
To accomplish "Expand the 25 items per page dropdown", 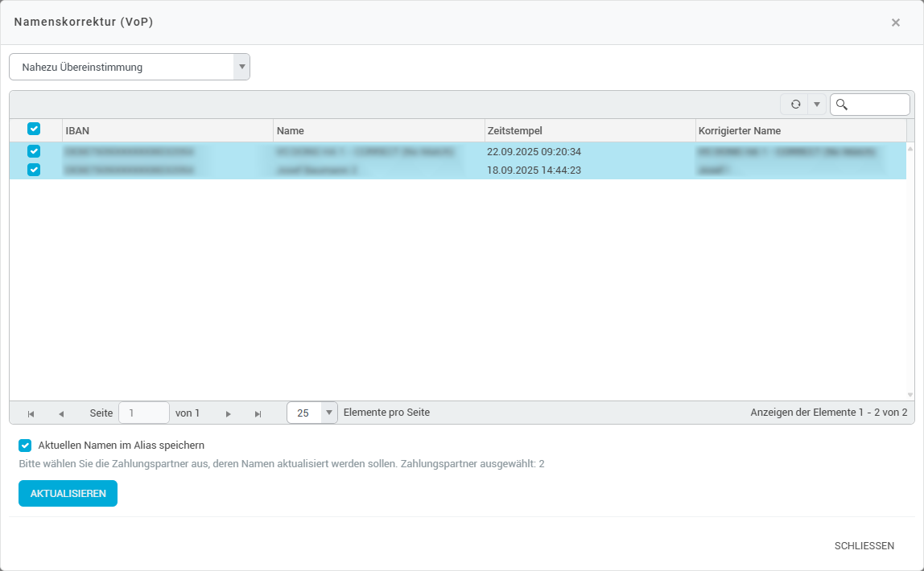I will [x=328, y=413].
